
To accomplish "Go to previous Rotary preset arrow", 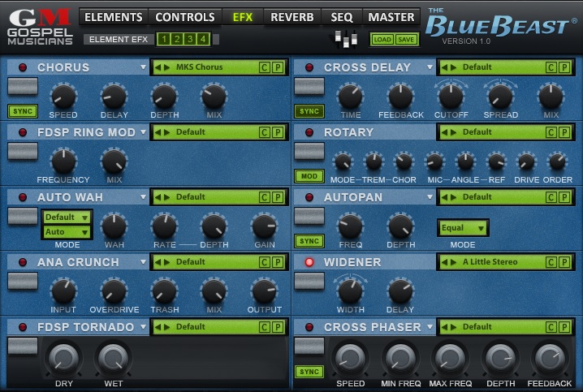I will [x=444, y=132].
